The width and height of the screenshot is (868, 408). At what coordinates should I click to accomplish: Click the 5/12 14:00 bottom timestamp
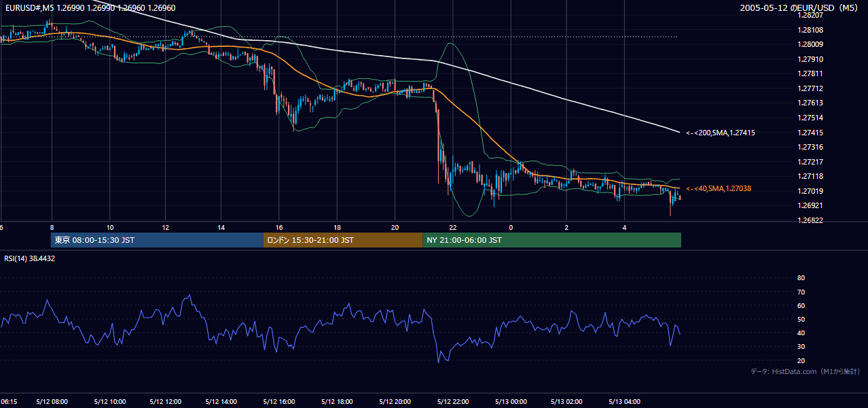[221, 402]
